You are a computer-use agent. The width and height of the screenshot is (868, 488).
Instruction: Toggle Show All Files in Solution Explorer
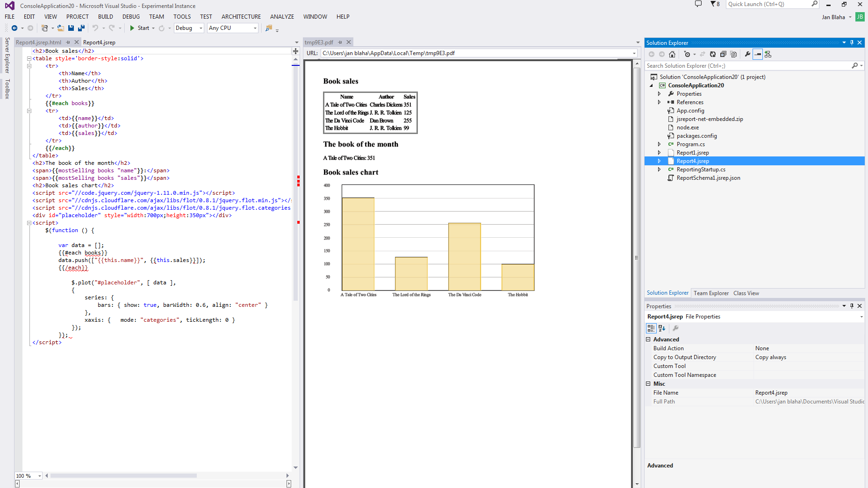click(x=733, y=54)
